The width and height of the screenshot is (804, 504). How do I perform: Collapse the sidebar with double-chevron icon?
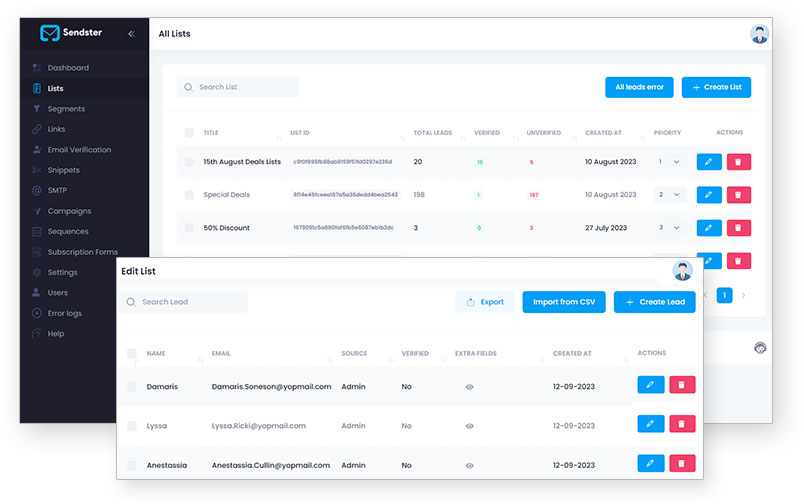click(x=131, y=34)
